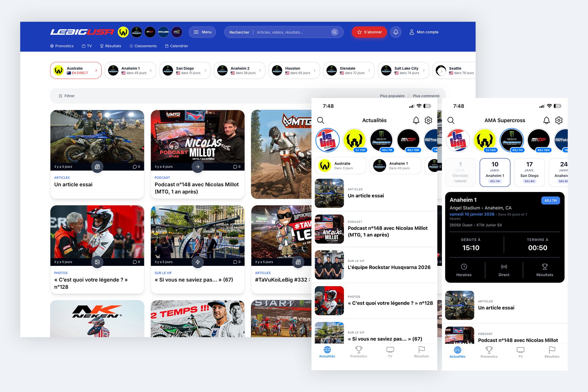Select Plus populaire sort option
The width and height of the screenshot is (588, 392).
392,96
